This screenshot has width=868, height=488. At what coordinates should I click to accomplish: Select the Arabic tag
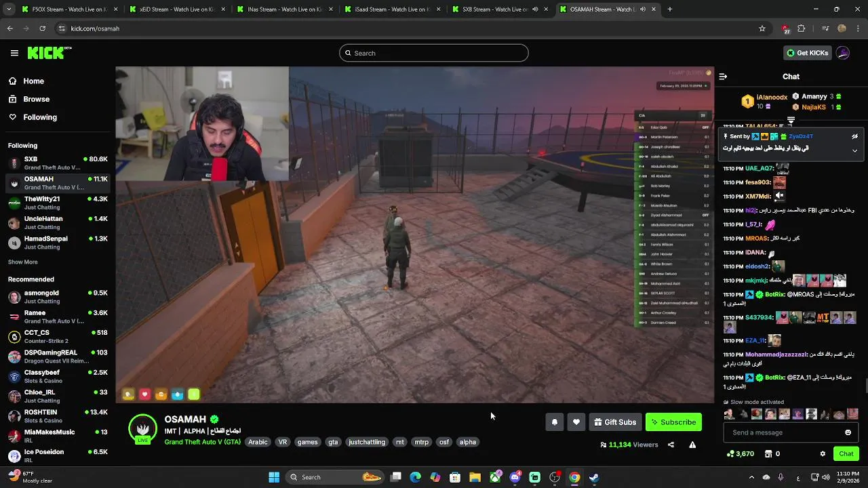[258, 442]
